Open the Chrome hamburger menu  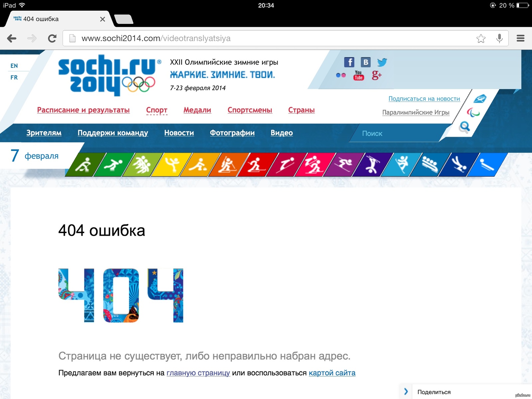pyautogui.click(x=520, y=39)
